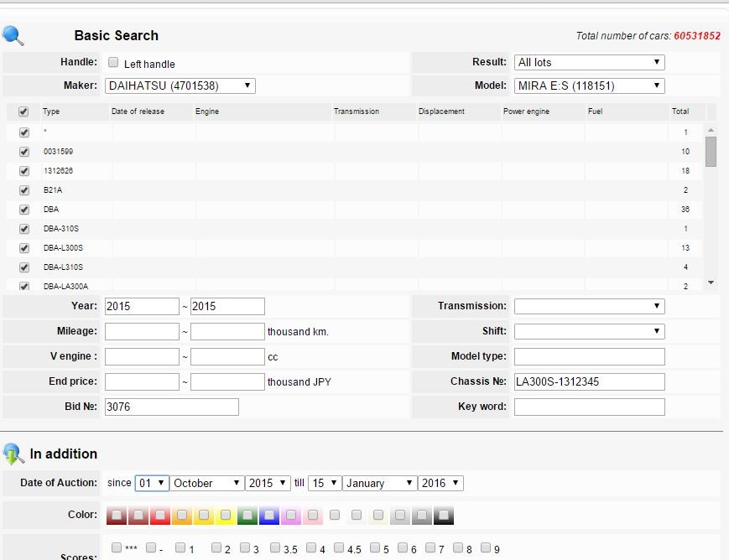This screenshot has width=729, height=560.
Task: Open the Maker dropdown showing DAIHATSU
Action: point(180,86)
